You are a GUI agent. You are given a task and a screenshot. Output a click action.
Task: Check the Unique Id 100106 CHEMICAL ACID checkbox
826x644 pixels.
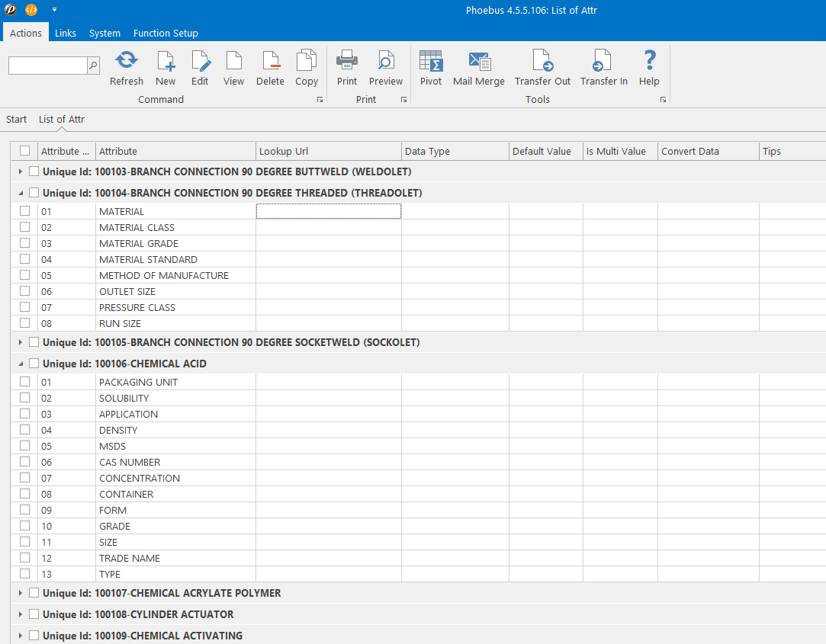click(x=34, y=364)
